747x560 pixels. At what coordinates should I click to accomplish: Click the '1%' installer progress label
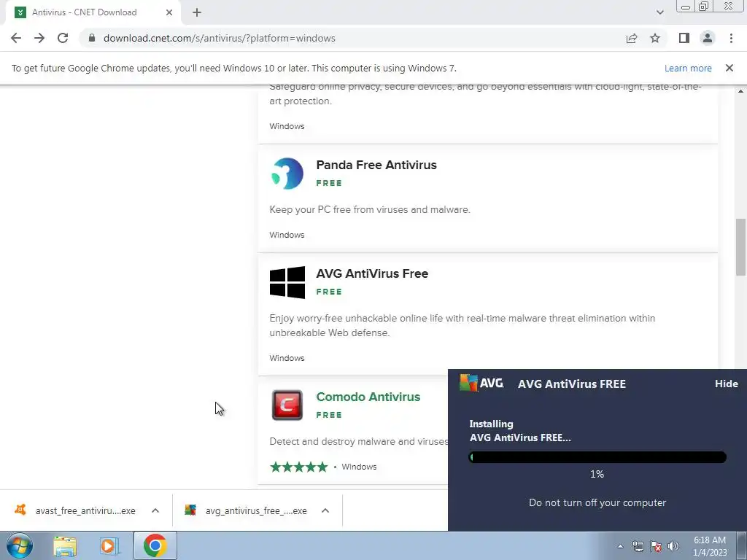pyautogui.click(x=597, y=474)
